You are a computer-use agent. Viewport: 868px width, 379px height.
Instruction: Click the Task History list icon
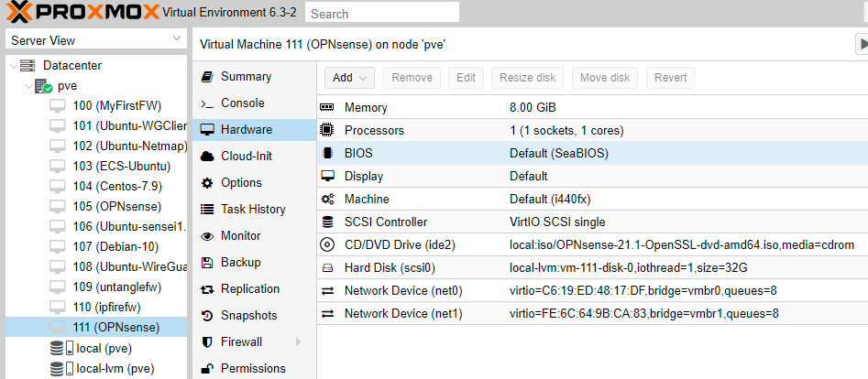(x=207, y=210)
